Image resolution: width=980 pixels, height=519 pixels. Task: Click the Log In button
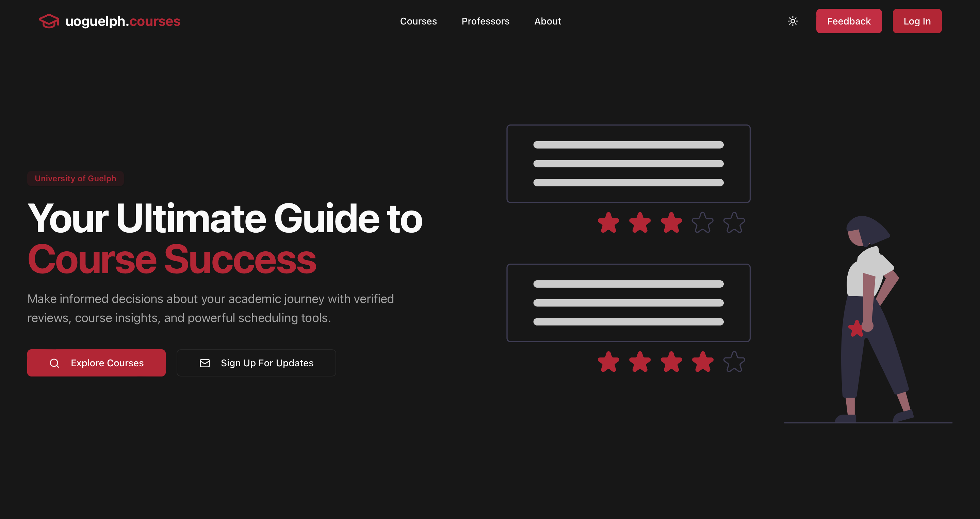click(917, 21)
